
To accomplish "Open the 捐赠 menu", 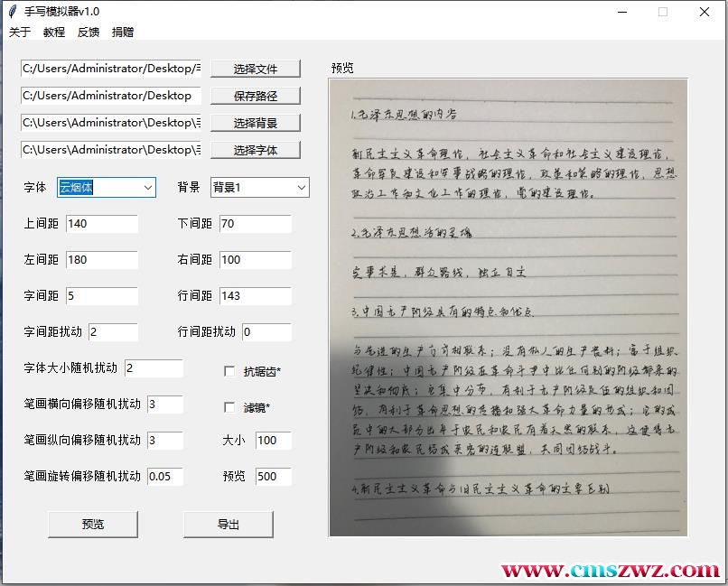I will point(123,32).
